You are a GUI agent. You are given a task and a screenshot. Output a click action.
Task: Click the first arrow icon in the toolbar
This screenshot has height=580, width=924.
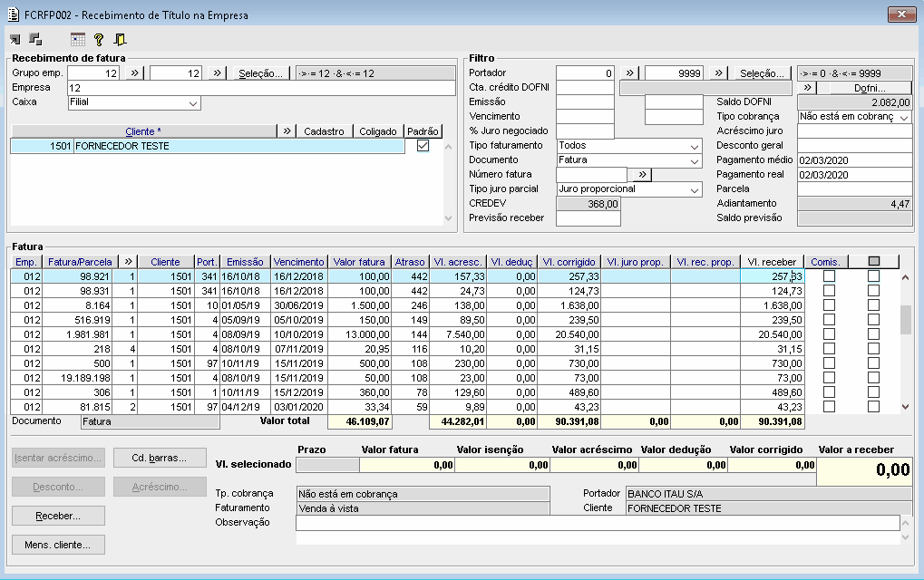click(15, 39)
